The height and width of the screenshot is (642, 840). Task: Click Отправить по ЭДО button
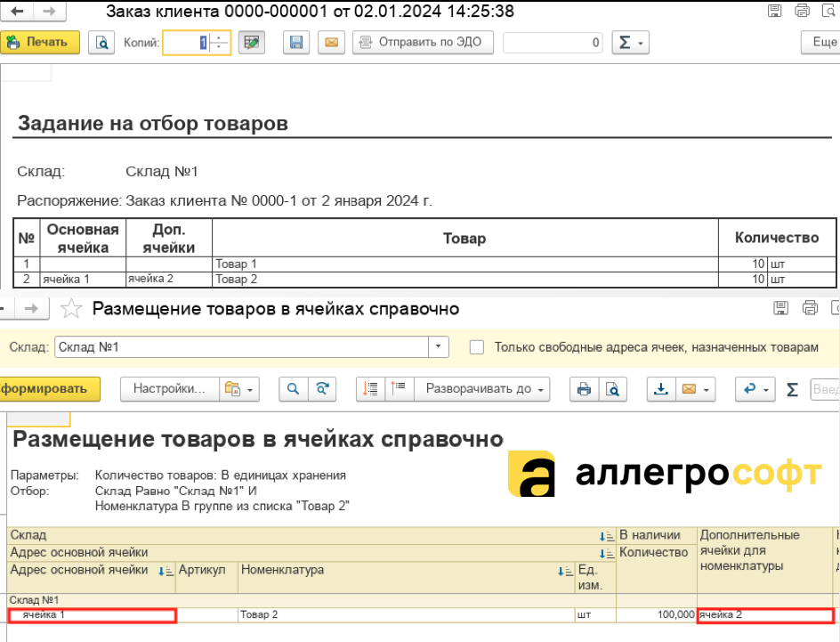tap(423, 43)
